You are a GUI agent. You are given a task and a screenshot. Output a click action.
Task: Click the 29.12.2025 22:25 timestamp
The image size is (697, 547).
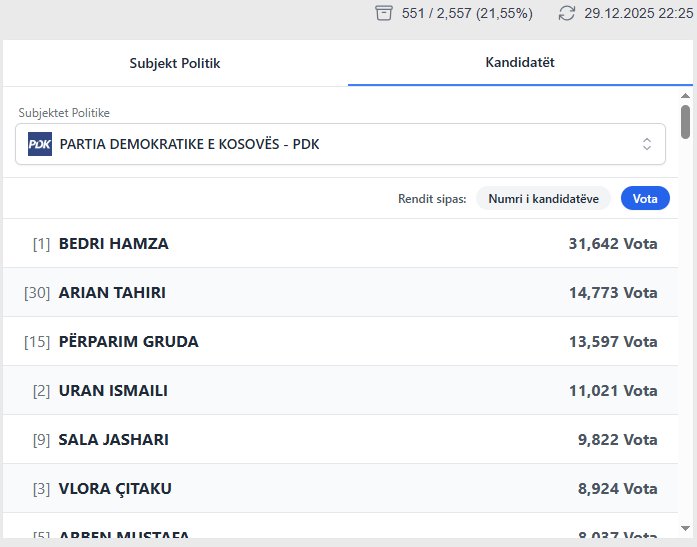tap(638, 13)
